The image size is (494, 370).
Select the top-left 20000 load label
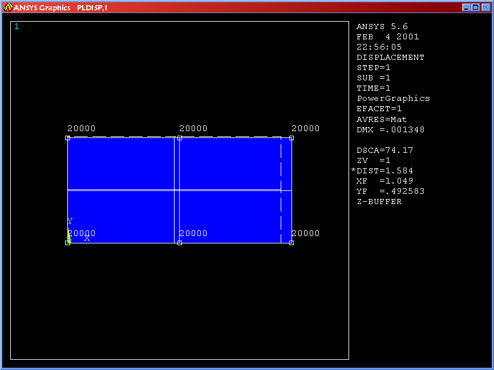(x=81, y=128)
